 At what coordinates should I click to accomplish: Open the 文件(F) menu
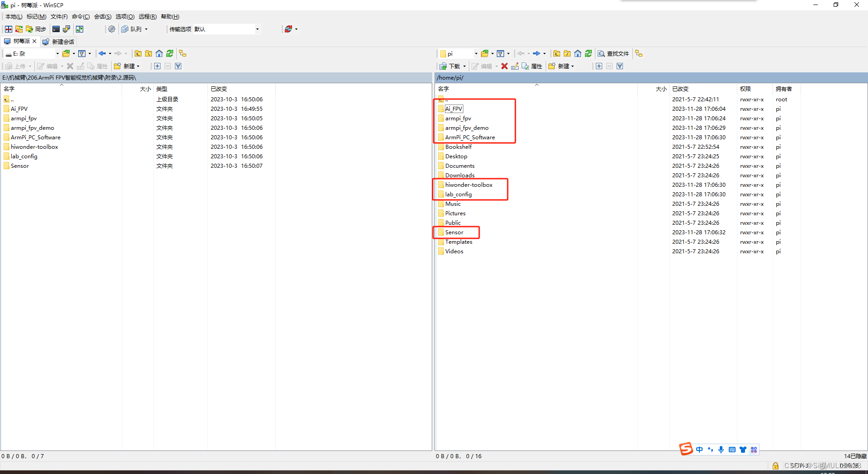pyautogui.click(x=59, y=17)
